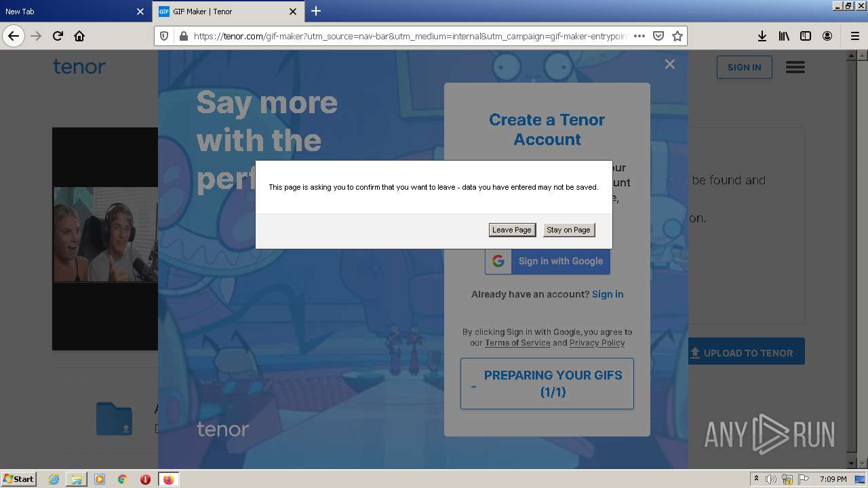Open the Privacy Policy link
The width and height of the screenshot is (868, 488).
click(x=597, y=343)
